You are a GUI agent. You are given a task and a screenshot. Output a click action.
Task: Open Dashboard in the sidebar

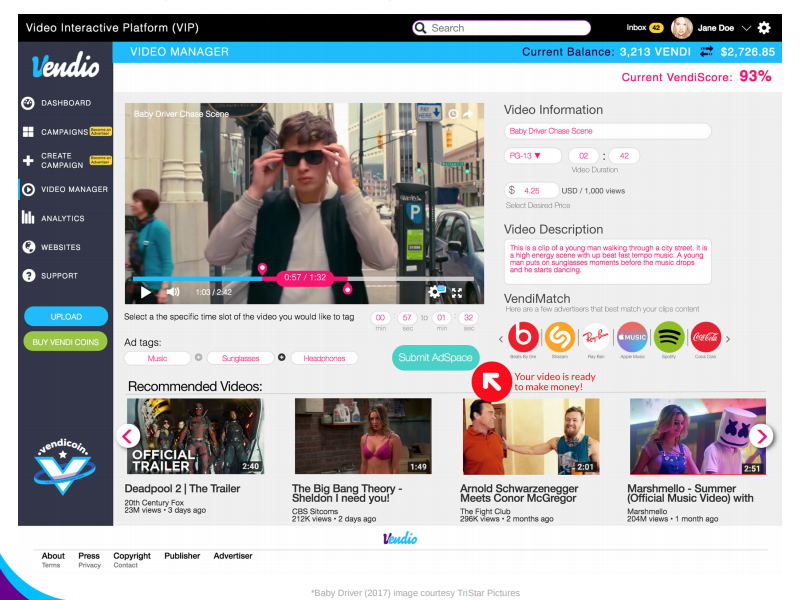click(65, 103)
